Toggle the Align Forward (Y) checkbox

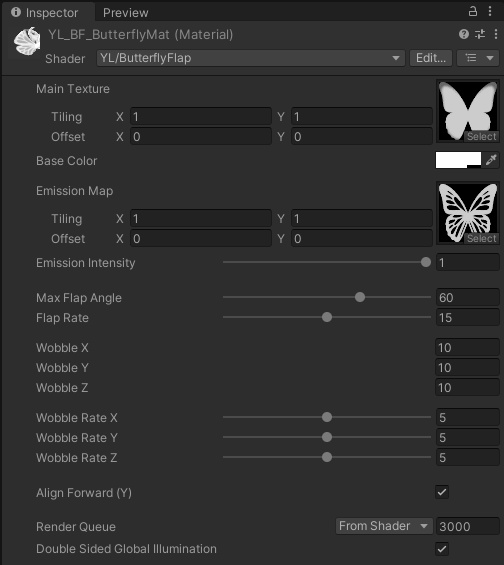point(442,492)
